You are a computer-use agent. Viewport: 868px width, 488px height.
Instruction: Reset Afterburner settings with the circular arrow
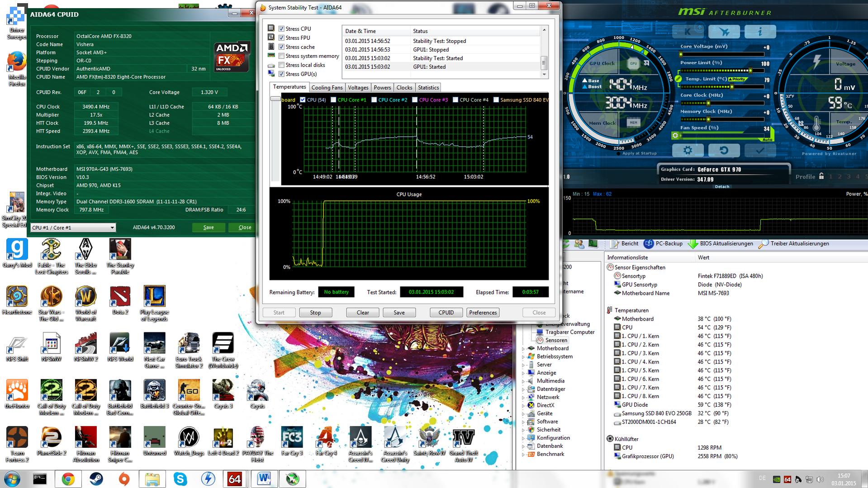[724, 150]
